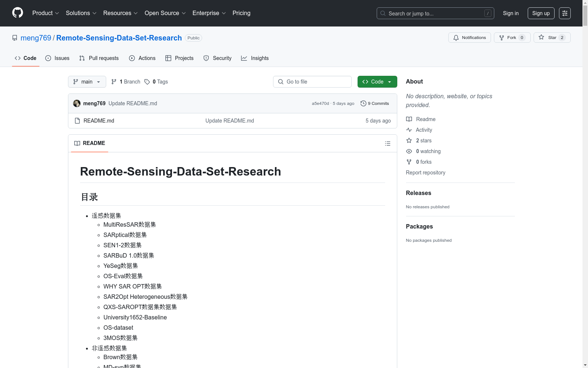This screenshot has height=368, width=588.
Task: Open the Pricing page
Action: point(241,13)
